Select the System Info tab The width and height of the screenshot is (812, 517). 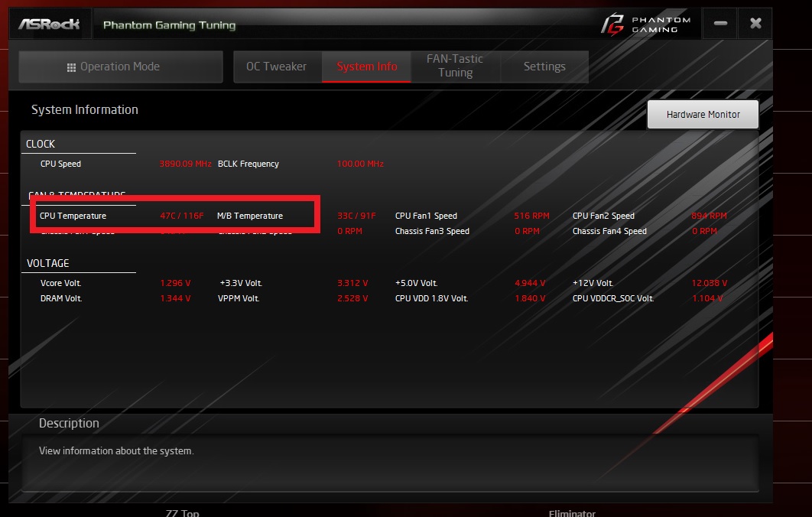click(x=367, y=67)
